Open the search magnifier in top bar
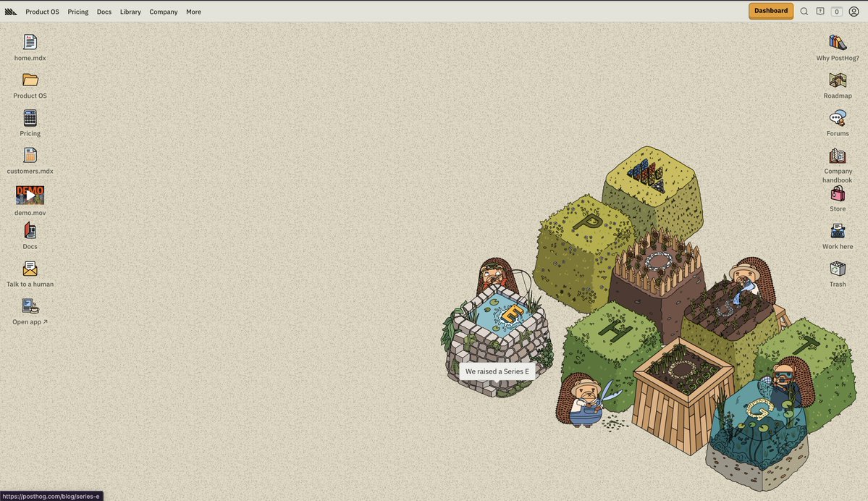This screenshot has height=501, width=868. pos(804,12)
